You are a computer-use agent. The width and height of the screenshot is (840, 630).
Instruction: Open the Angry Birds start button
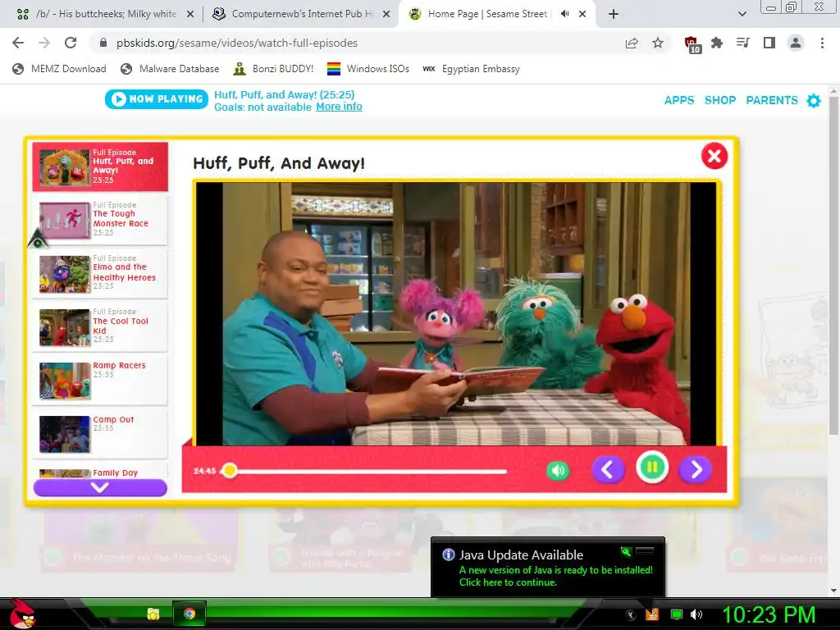(22, 614)
